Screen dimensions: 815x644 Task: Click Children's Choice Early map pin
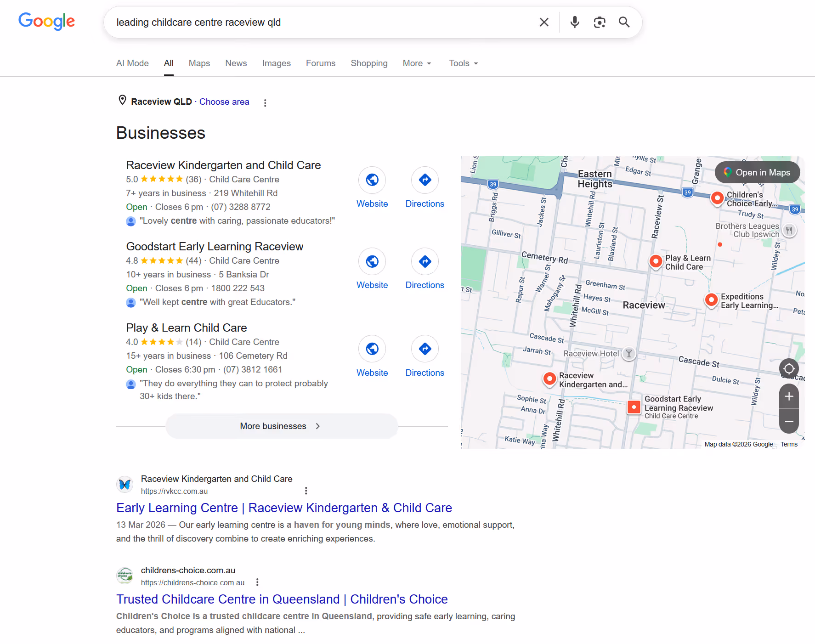pos(717,198)
